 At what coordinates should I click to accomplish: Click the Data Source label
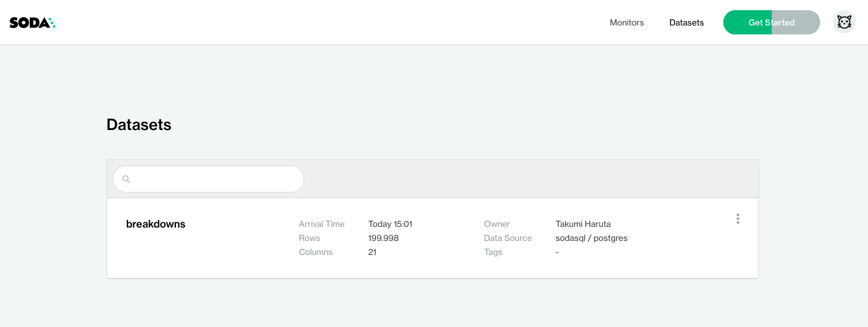coord(507,238)
